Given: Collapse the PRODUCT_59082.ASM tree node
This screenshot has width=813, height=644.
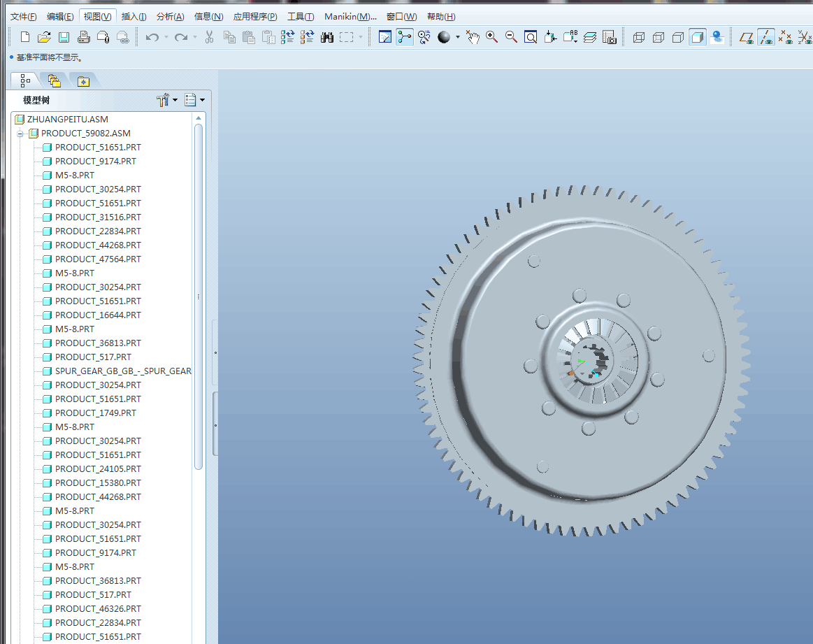Looking at the screenshot, I should point(21,134).
